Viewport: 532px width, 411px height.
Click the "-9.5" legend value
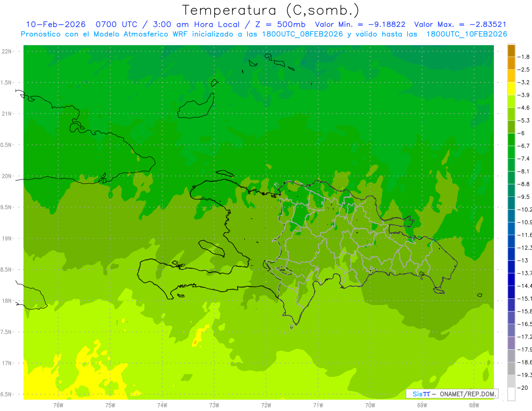[x=524, y=197]
